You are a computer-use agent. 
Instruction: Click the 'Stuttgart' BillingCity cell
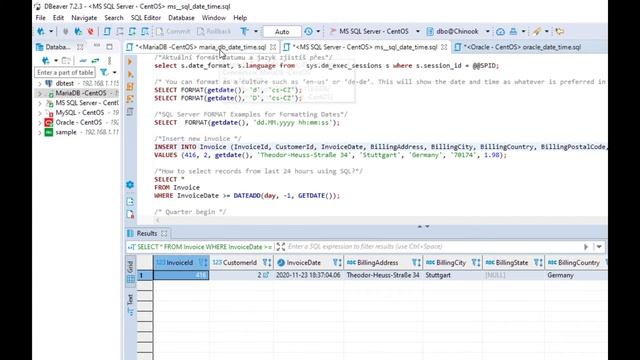click(x=453, y=276)
